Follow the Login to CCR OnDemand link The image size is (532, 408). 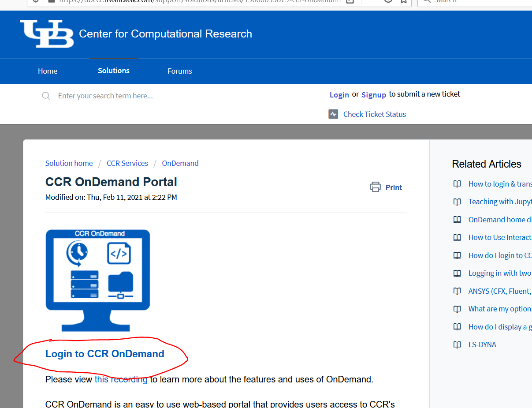coord(105,354)
